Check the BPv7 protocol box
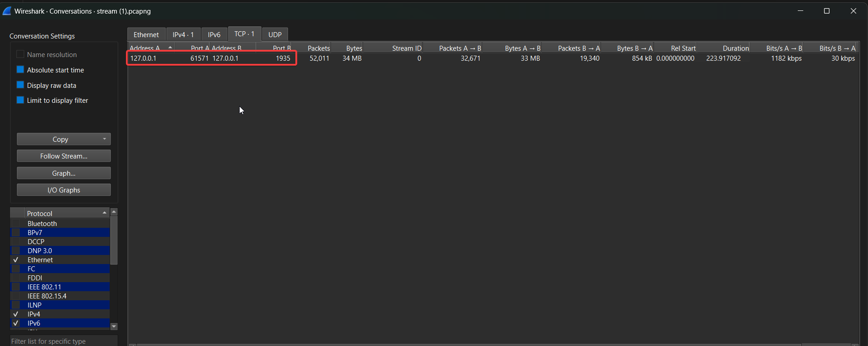 [x=16, y=232]
